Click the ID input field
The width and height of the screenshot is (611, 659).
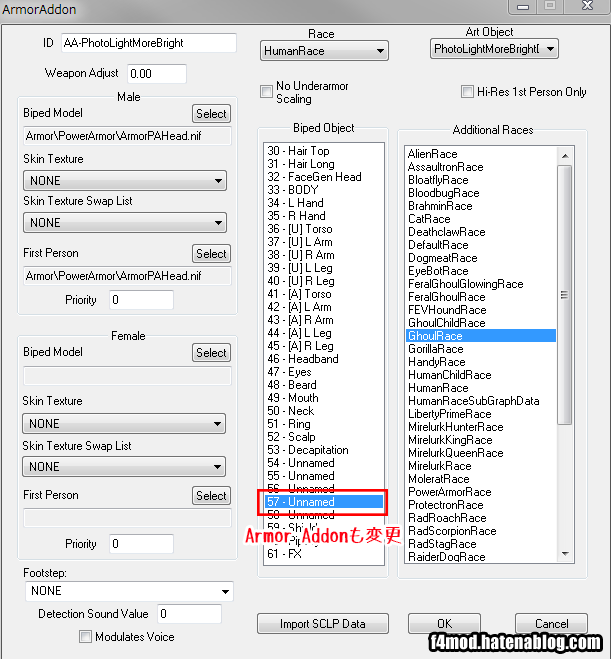(149, 43)
